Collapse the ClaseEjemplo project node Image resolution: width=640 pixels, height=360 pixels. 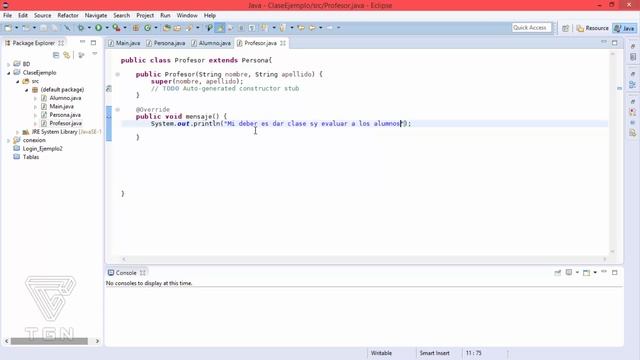(x=9, y=73)
